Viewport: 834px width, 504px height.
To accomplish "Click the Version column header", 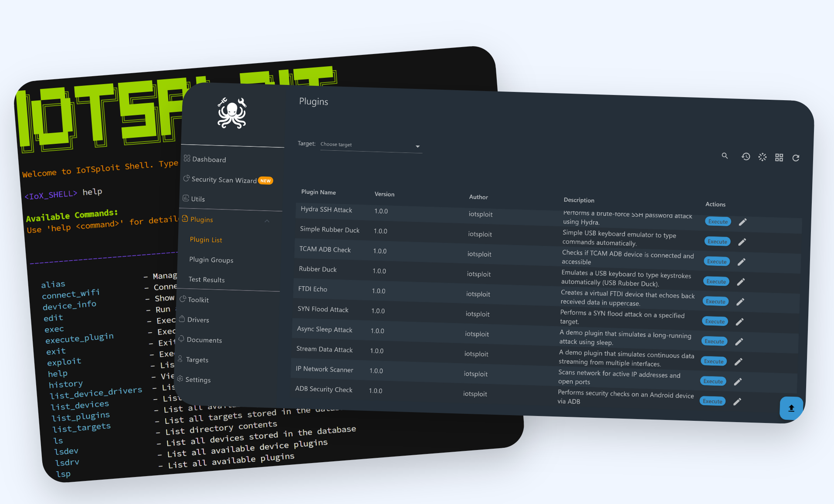I will pos(384,194).
